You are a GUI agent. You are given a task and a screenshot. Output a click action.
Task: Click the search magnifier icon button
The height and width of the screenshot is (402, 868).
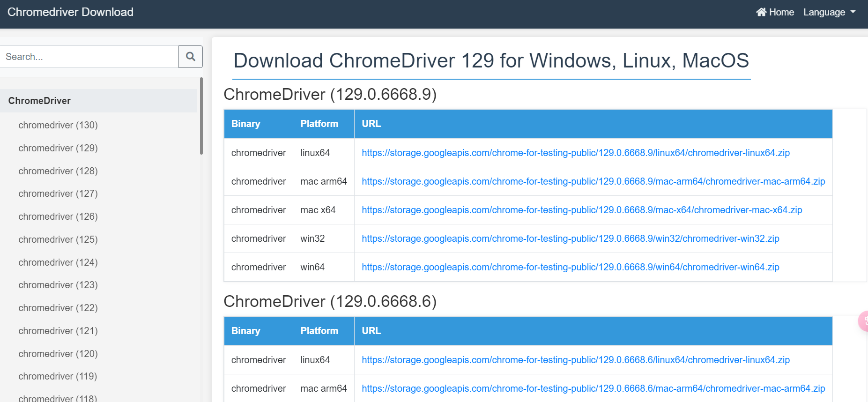191,57
